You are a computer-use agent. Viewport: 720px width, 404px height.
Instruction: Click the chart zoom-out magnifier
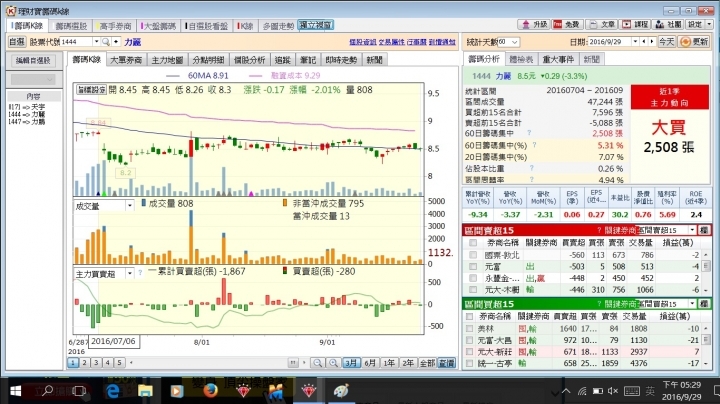(317, 363)
